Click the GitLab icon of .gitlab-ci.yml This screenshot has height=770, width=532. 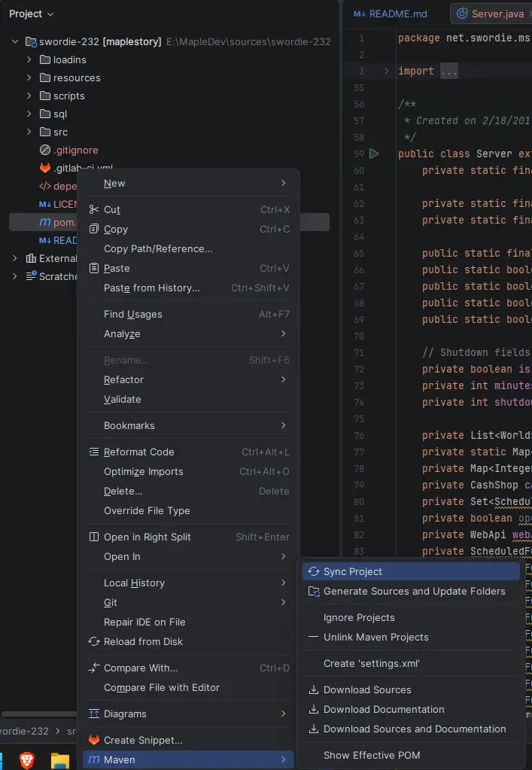pyautogui.click(x=45, y=168)
